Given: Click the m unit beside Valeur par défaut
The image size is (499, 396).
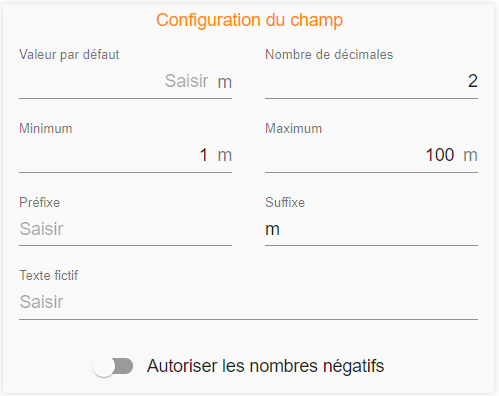Looking at the screenshot, I should pos(225,83).
